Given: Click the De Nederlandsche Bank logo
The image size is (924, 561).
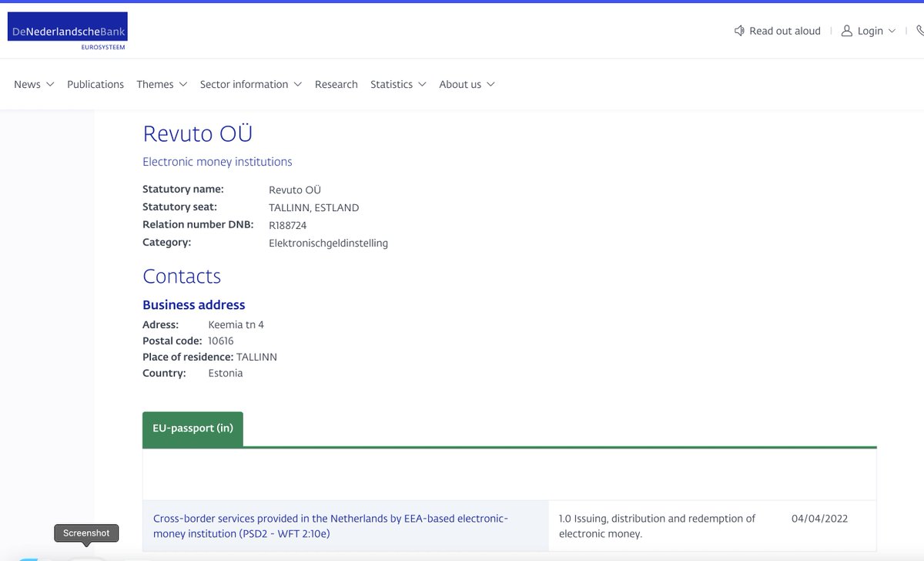Looking at the screenshot, I should click(67, 32).
